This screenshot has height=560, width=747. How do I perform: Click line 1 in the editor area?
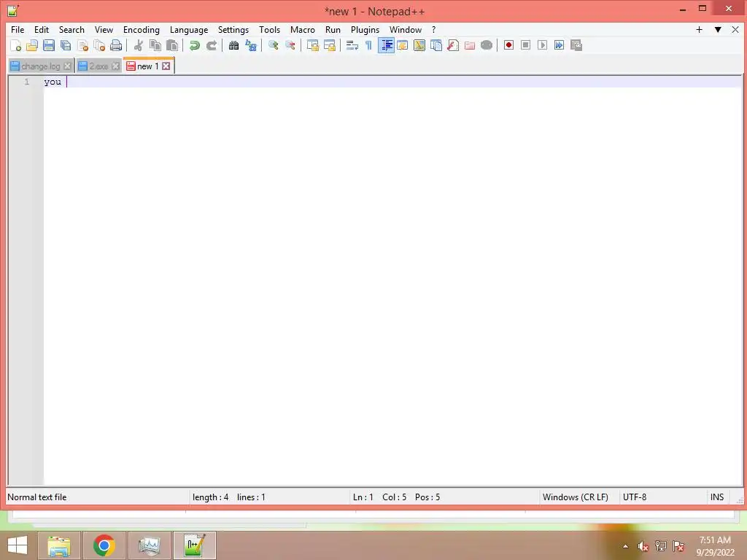coord(392,82)
